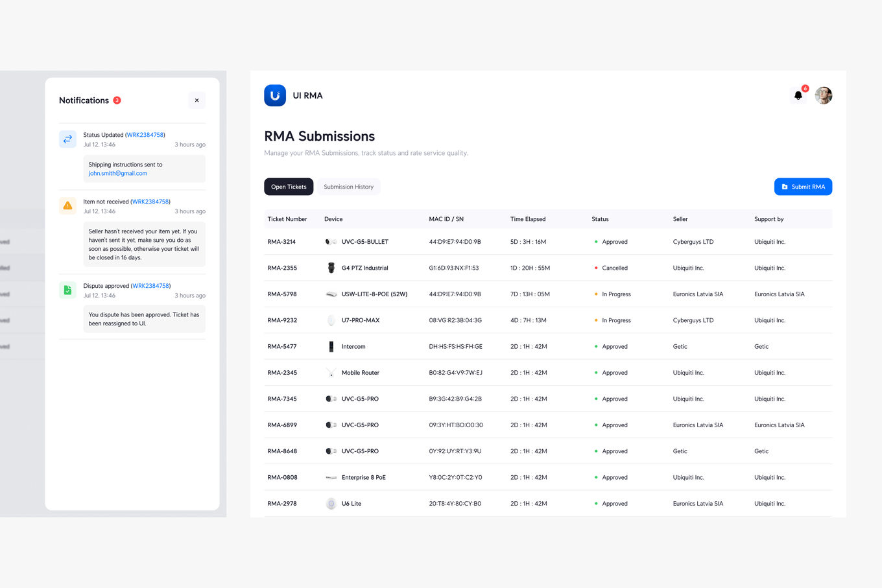Select ticket RMA-6899
The height and width of the screenshot is (588, 882).
tap(282, 425)
